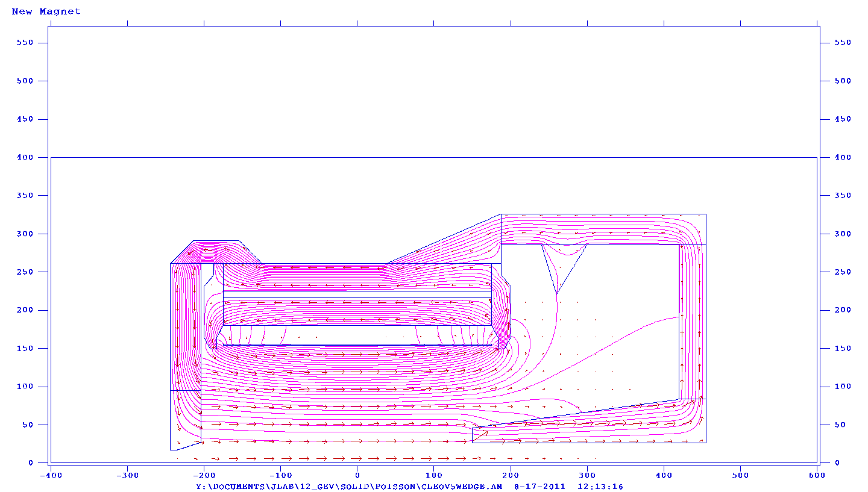Pick right y-axis label 0
This screenshot has width=868, height=492.
point(837,463)
